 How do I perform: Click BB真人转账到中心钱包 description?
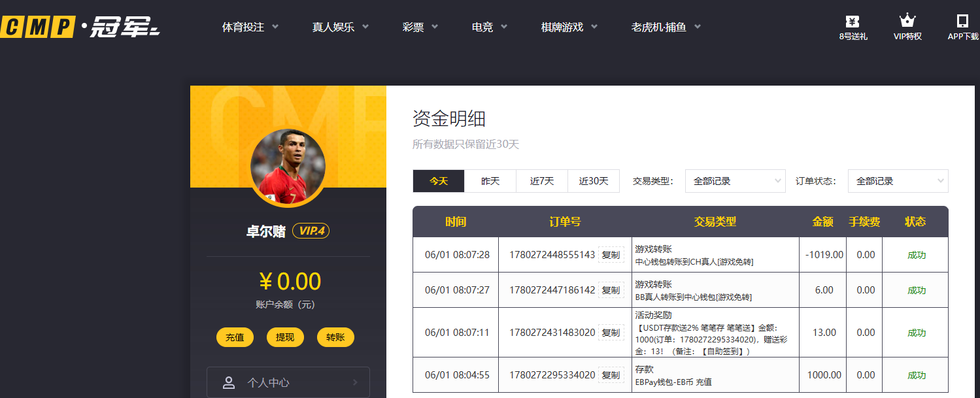(x=693, y=297)
